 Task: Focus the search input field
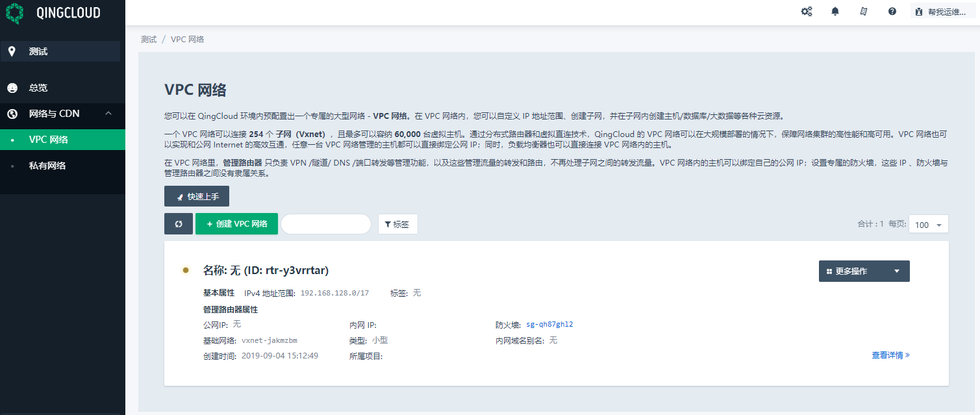click(x=325, y=223)
